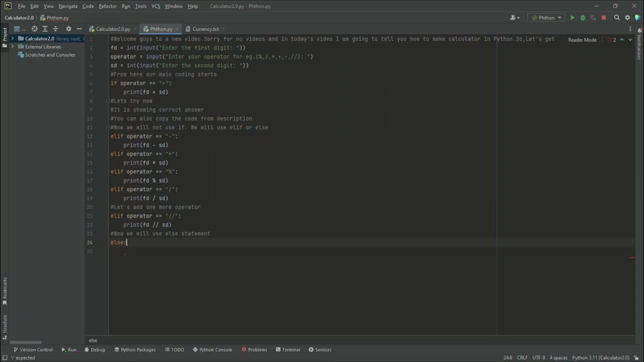Viewport: 644px width, 362px height.
Task: Open the TODO tool window
Action: pos(174,349)
